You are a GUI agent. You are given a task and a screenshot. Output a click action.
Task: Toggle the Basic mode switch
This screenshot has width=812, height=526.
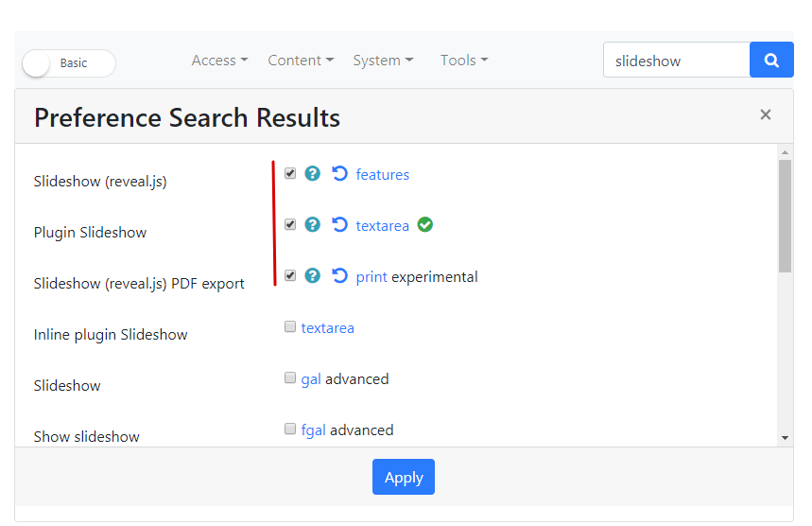tap(69, 63)
